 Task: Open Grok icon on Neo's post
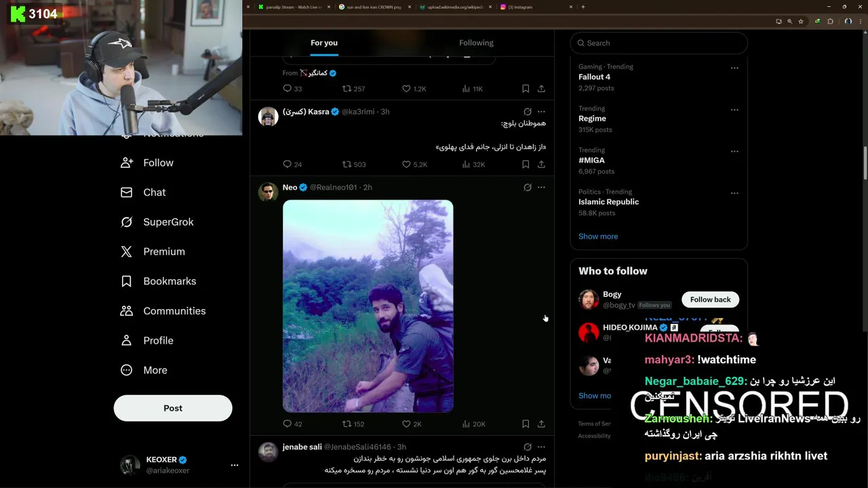pos(527,187)
